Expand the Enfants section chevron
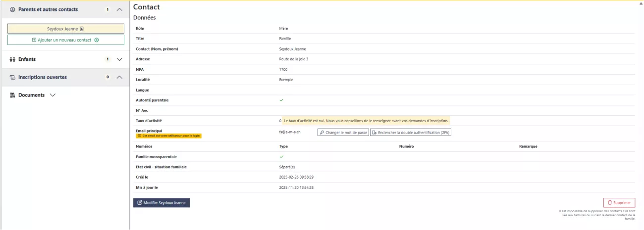 (119, 59)
